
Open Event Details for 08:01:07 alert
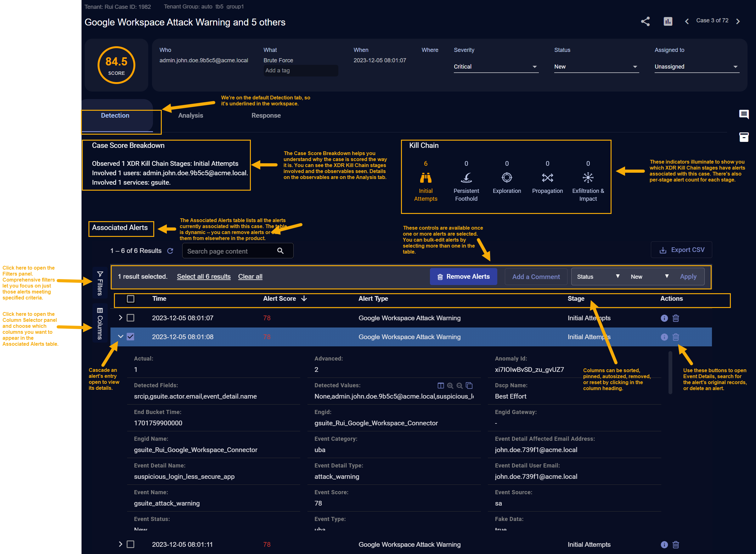pos(664,318)
